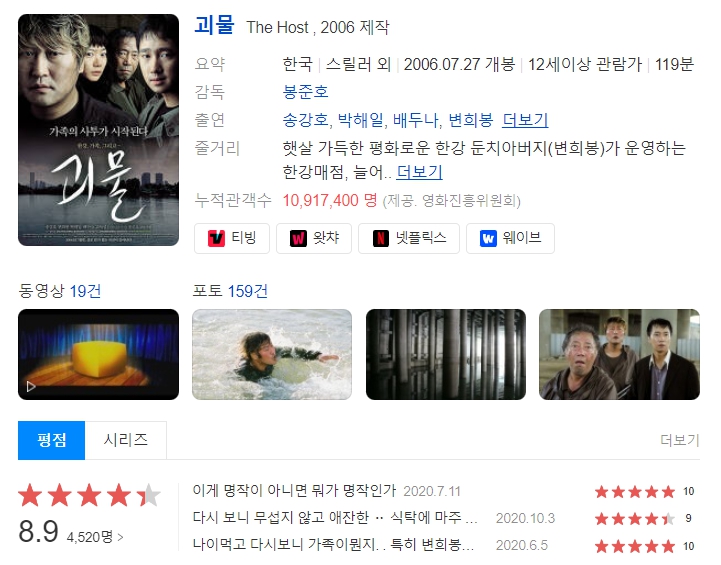This screenshot has width=721, height=565.
Task: Open the photo of three men
Action: coord(619,354)
